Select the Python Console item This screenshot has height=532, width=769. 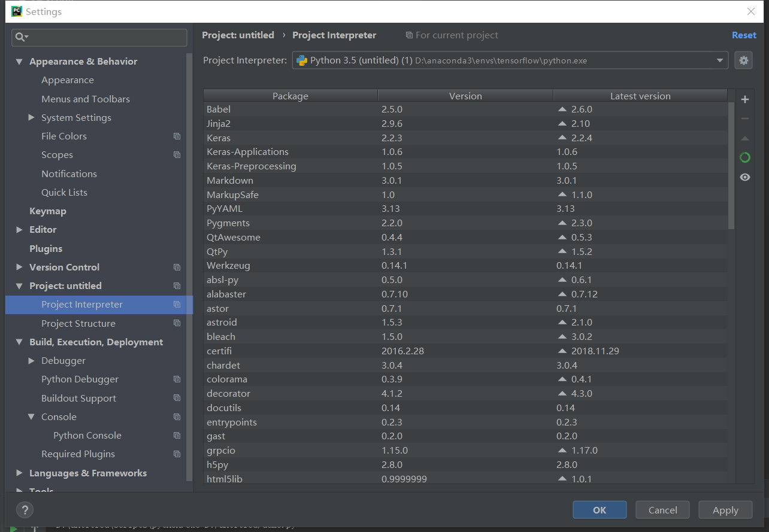pos(87,436)
